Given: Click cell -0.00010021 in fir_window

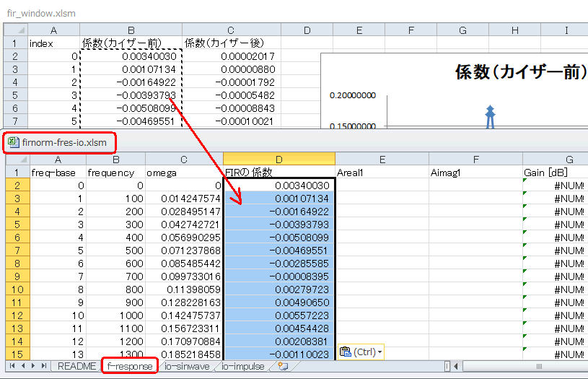Looking at the screenshot, I should [232, 121].
